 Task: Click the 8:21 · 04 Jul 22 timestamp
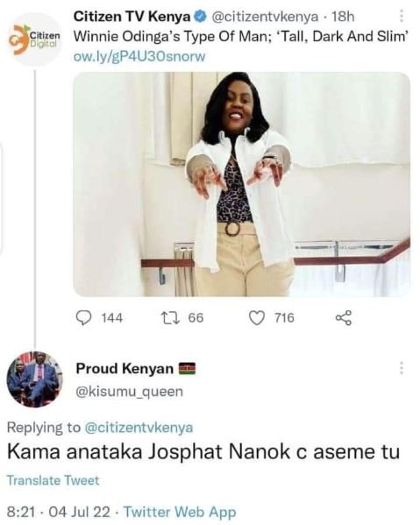pyautogui.click(x=58, y=512)
